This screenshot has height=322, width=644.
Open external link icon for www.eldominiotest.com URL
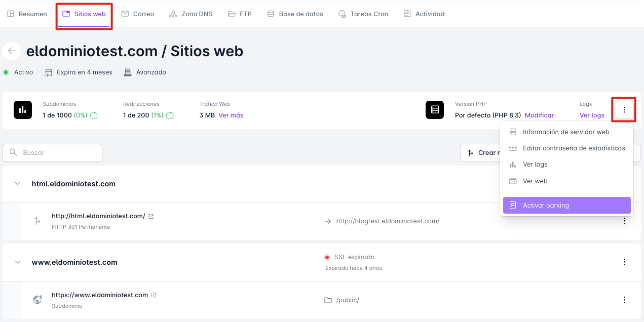point(154,295)
